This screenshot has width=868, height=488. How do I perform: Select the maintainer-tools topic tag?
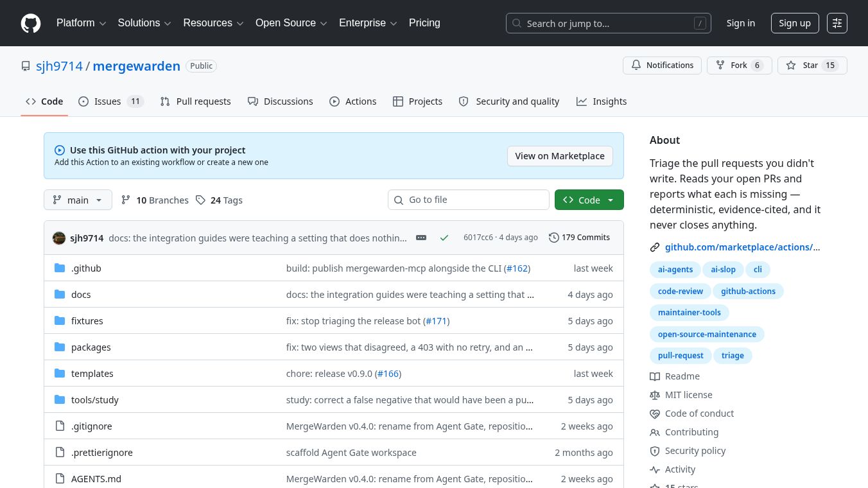(x=690, y=313)
